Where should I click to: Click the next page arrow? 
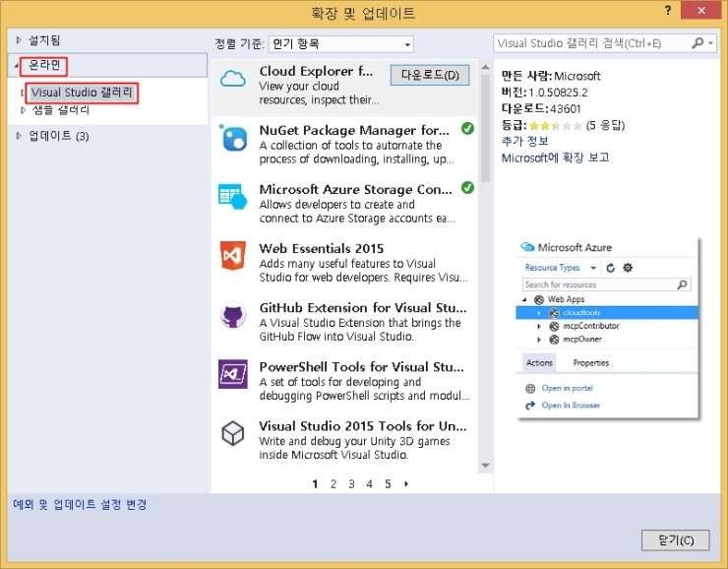tap(406, 484)
